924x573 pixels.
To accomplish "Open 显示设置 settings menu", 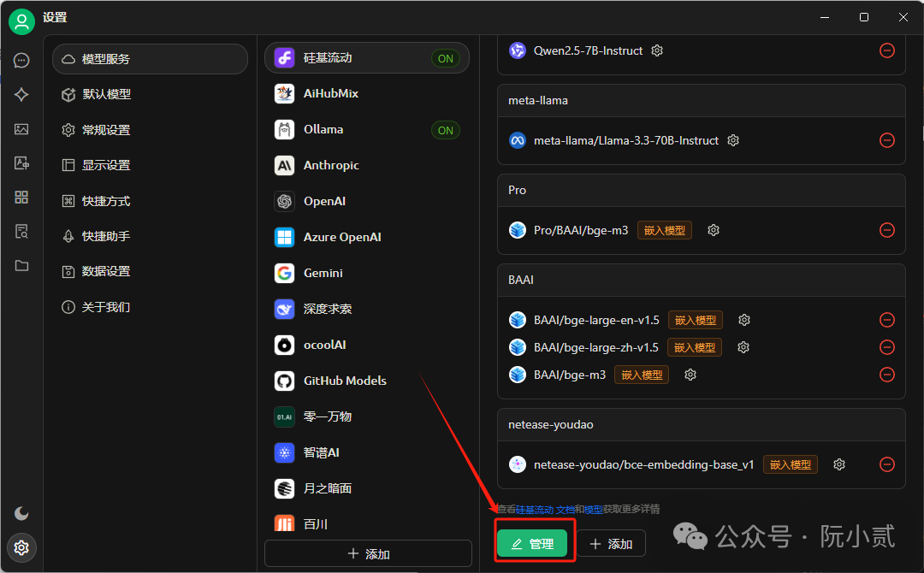I will 151,165.
